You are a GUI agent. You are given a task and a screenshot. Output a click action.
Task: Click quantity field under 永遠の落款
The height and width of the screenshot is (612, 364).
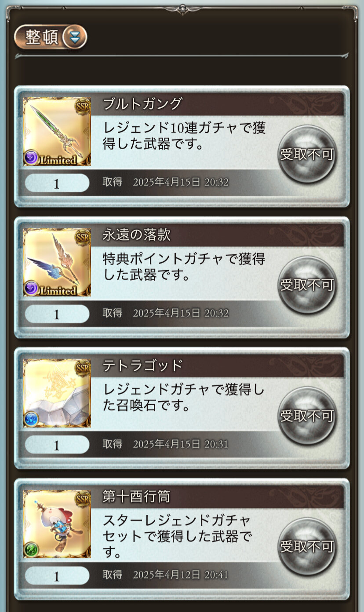[57, 314]
